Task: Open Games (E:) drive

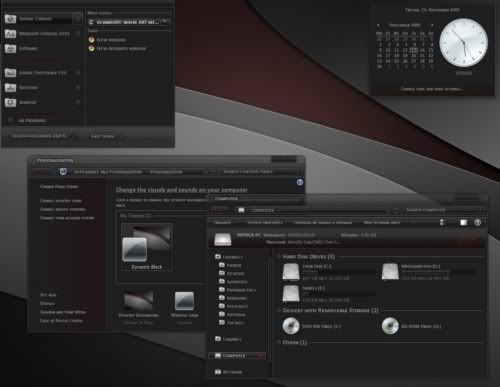Action: (x=328, y=294)
